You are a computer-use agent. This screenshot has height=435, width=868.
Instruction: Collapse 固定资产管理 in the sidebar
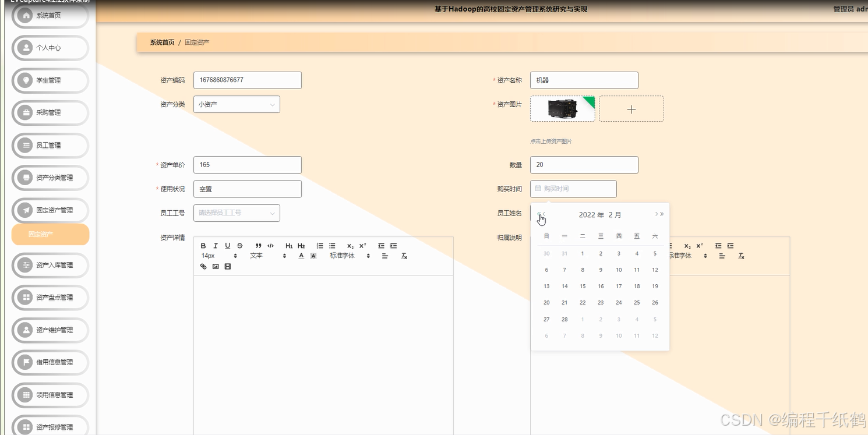click(x=50, y=210)
